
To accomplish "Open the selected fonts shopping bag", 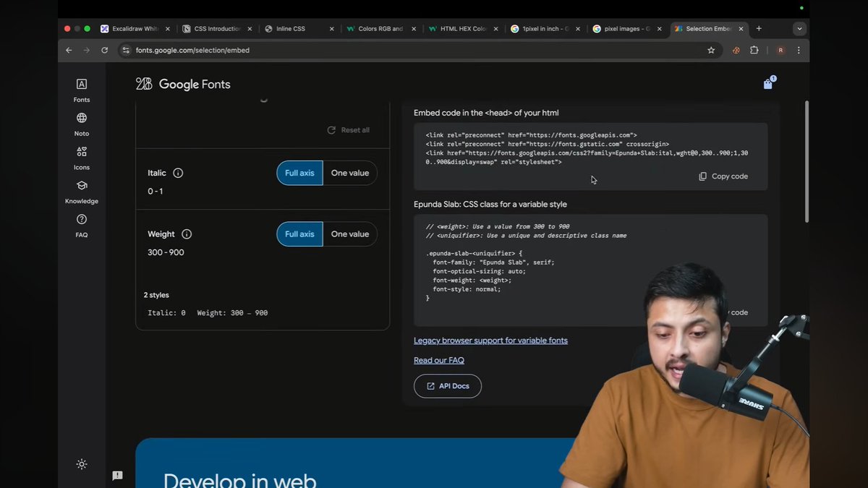I will pyautogui.click(x=768, y=84).
